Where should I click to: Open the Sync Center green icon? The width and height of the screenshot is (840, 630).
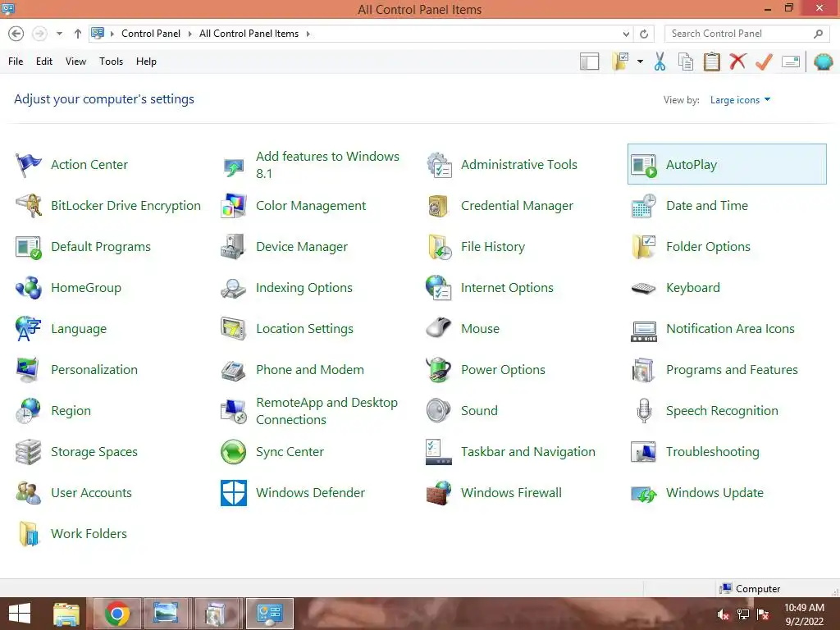click(234, 452)
